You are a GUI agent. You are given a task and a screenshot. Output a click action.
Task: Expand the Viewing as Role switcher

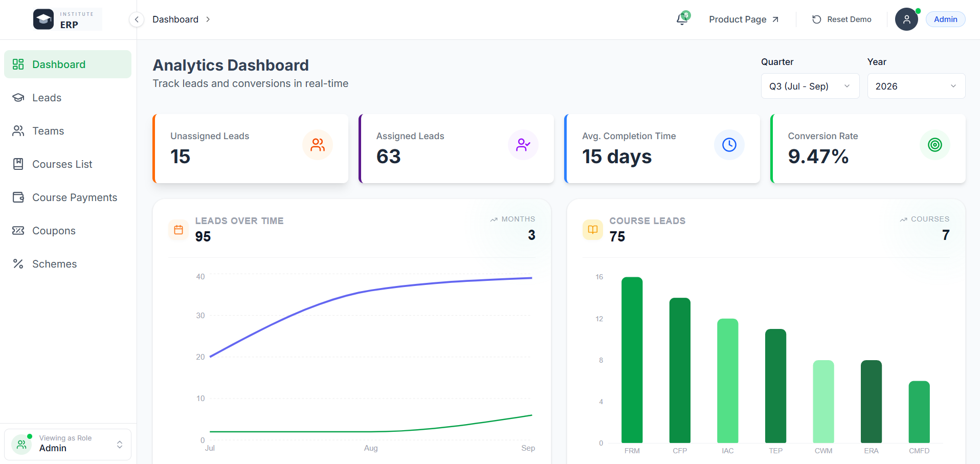tap(68, 444)
